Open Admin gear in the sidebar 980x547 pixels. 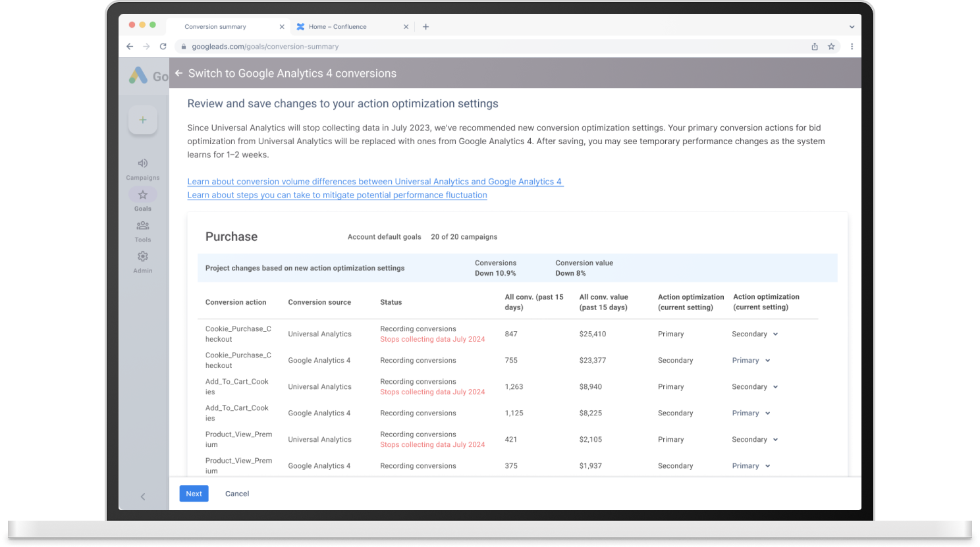pos(143,262)
